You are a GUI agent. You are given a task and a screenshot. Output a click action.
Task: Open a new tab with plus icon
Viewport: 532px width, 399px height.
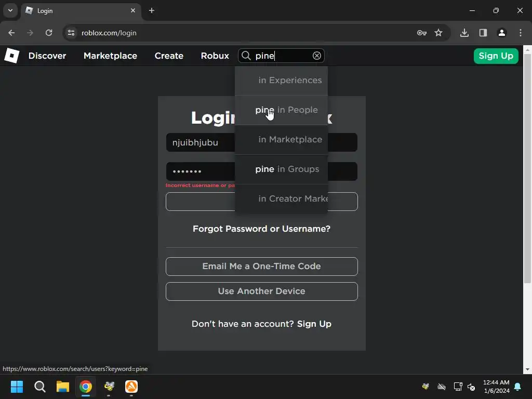pyautogui.click(x=152, y=10)
